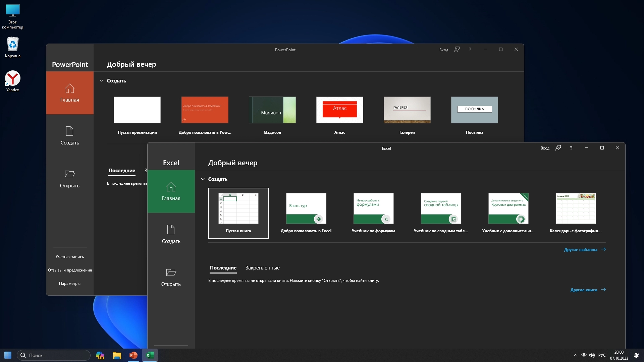
Task: Click PowerPoint's Главная home icon
Action: point(69,88)
